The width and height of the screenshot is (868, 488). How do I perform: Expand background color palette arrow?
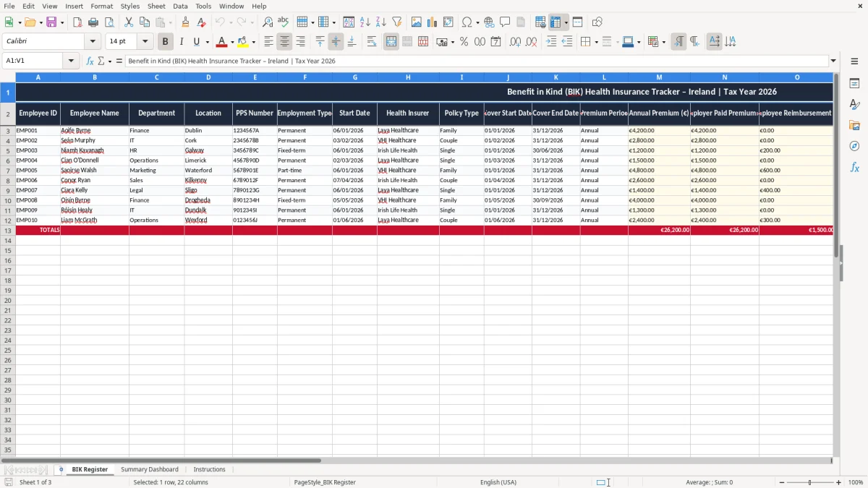tap(253, 42)
